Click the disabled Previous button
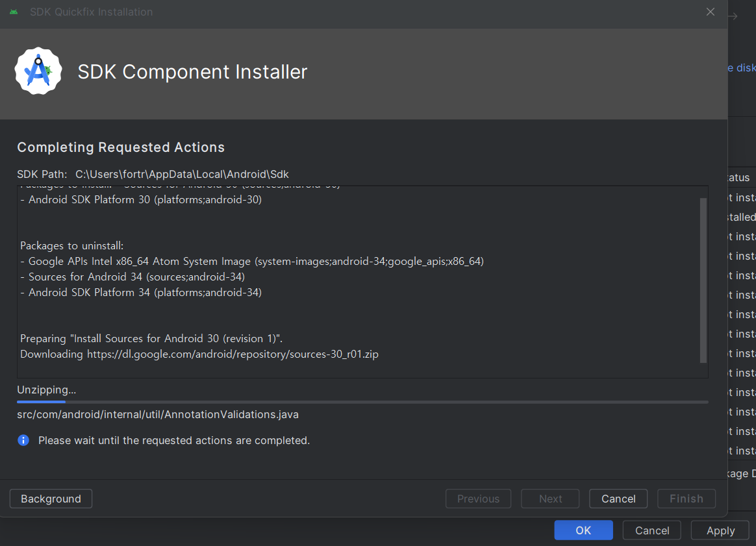Screen dimensions: 756x546 pos(478,499)
